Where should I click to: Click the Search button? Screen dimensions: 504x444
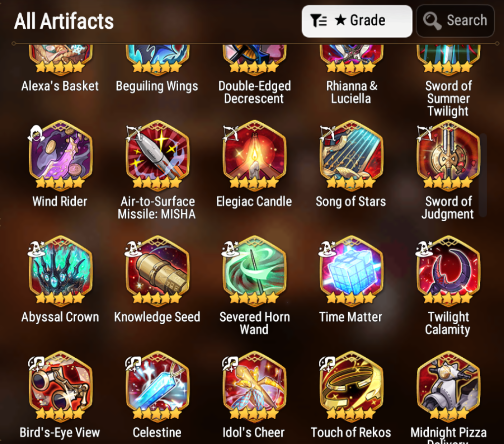coord(455,21)
